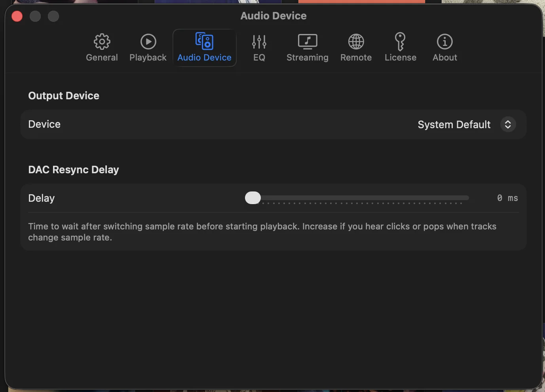Switch to the EQ tab
Image resolution: width=545 pixels, height=392 pixels.
pos(259,47)
